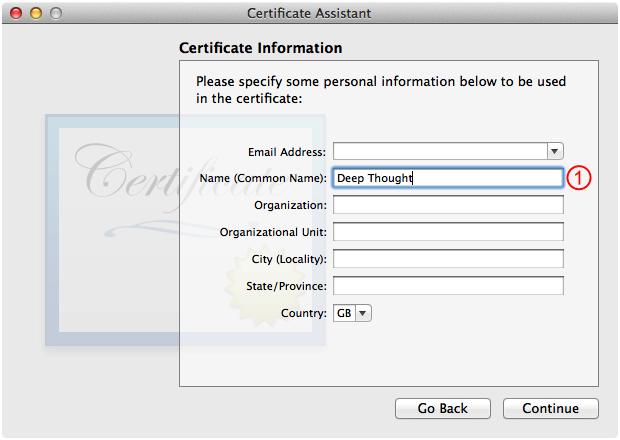Click the Country label text

coord(304,313)
